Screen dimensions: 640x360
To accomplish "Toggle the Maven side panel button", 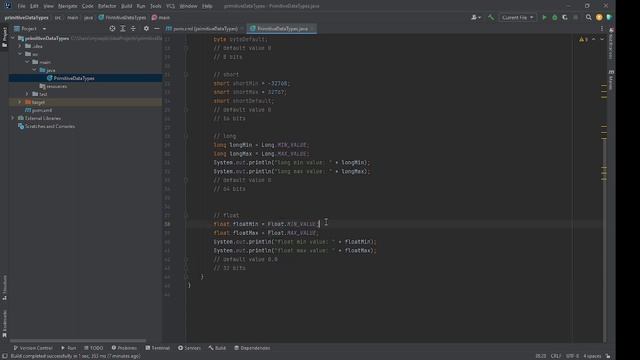I will [x=611, y=80].
